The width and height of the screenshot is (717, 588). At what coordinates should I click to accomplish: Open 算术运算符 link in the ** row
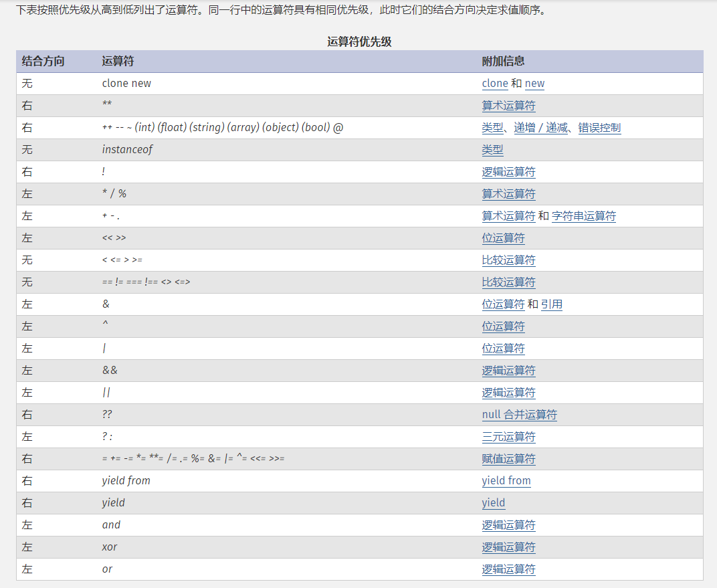pos(508,106)
